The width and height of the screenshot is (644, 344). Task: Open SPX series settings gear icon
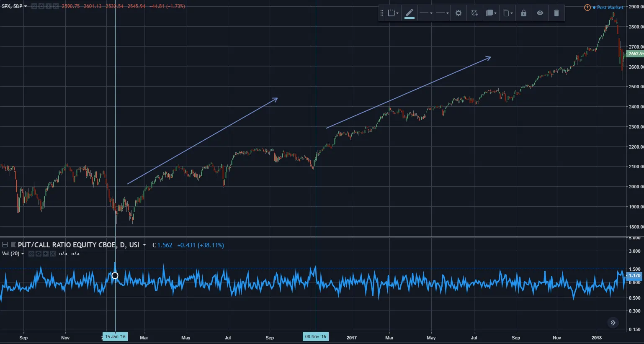click(41, 6)
